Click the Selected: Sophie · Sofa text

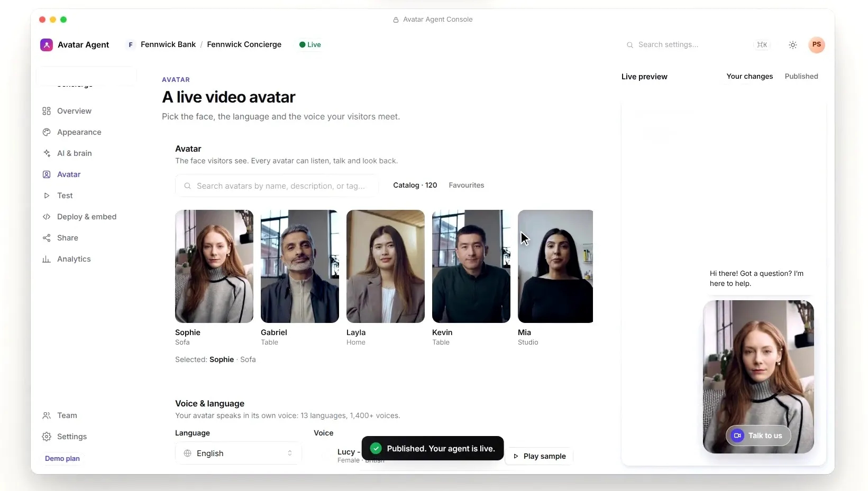click(x=215, y=360)
